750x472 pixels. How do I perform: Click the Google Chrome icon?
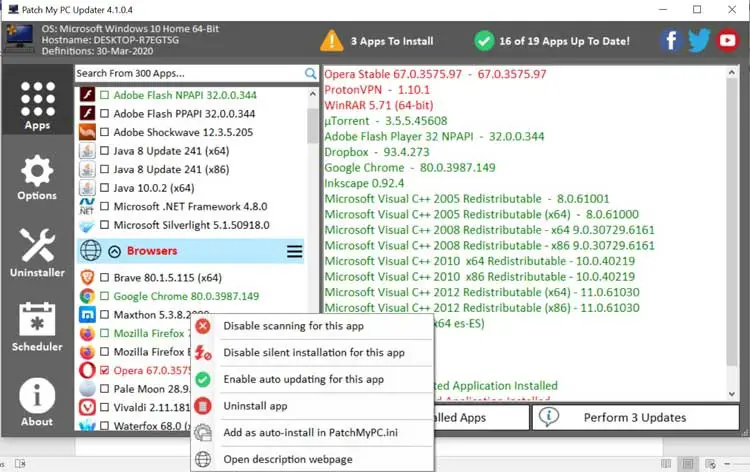coord(87,296)
